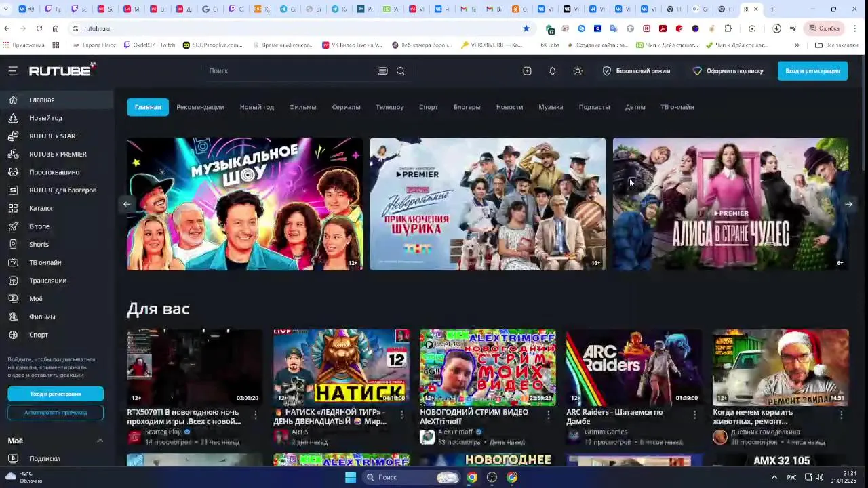Bookmark page with the star icon
Screen dimensions: 868x488
(x=526, y=28)
